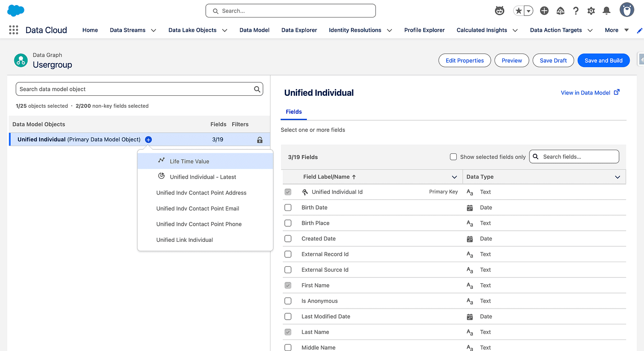The width and height of the screenshot is (644, 351).
Task: Open the Data Explorer tab
Action: [x=299, y=30]
